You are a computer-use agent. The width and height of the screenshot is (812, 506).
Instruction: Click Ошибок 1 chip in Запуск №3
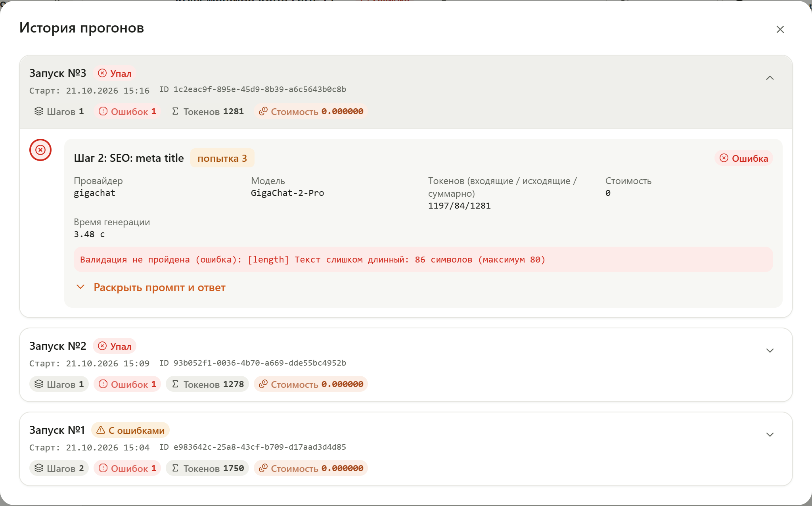[127, 111]
